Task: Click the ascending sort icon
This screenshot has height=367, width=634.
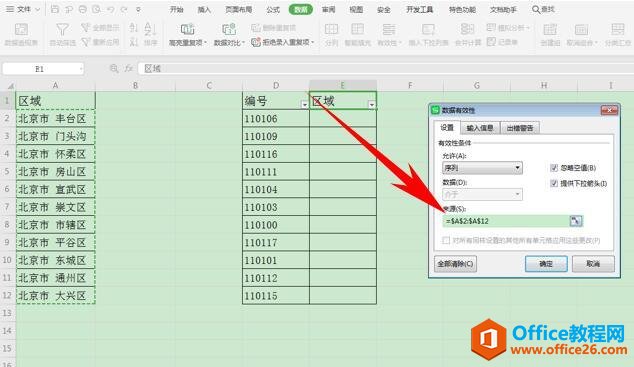Action: [134, 27]
